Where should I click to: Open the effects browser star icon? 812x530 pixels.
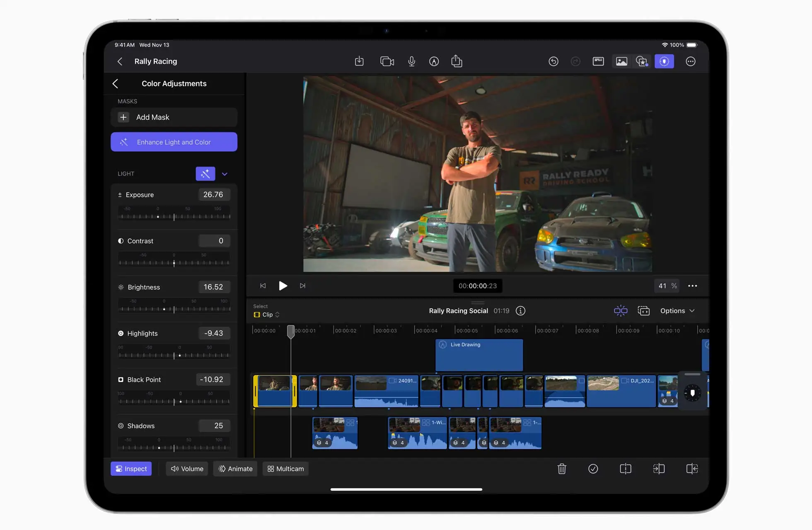pos(642,61)
